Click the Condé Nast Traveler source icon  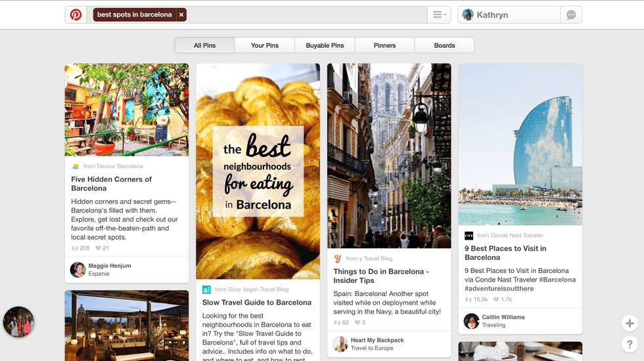point(469,236)
